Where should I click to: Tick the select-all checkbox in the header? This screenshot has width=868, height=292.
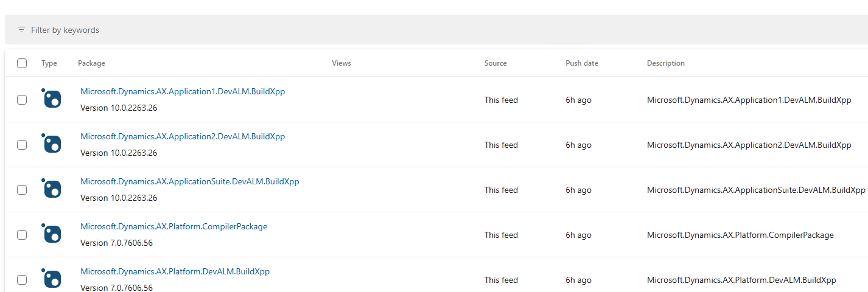[x=22, y=63]
